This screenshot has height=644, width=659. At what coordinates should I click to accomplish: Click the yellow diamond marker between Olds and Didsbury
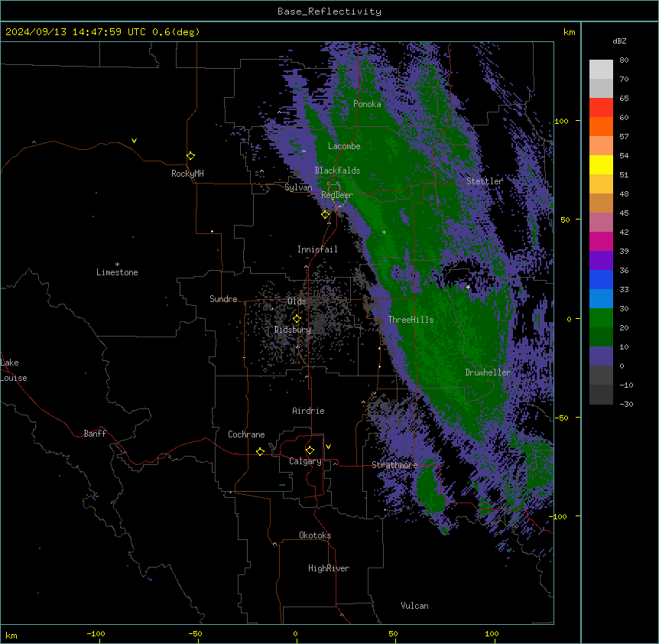297,319
